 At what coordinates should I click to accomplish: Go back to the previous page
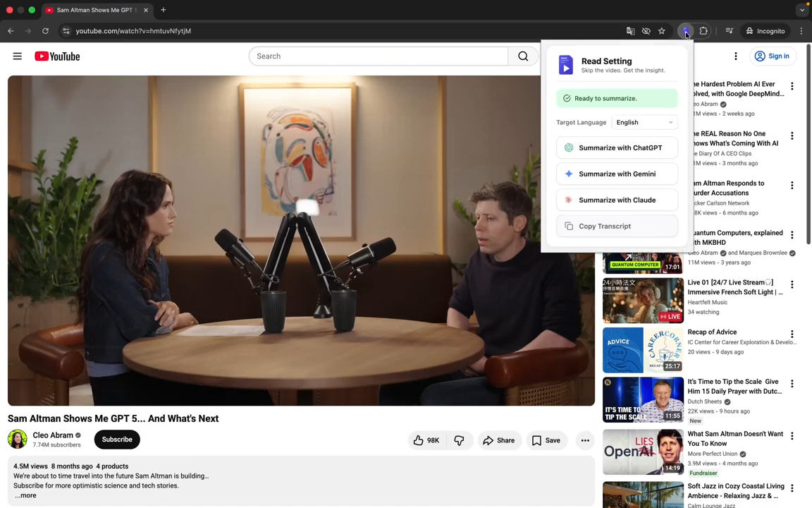tap(11, 31)
